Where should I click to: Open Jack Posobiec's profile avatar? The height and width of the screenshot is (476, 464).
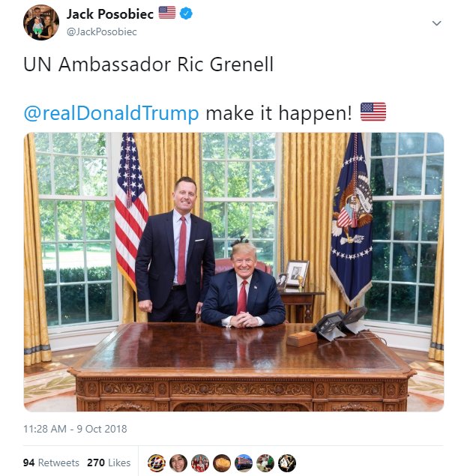pos(41,22)
